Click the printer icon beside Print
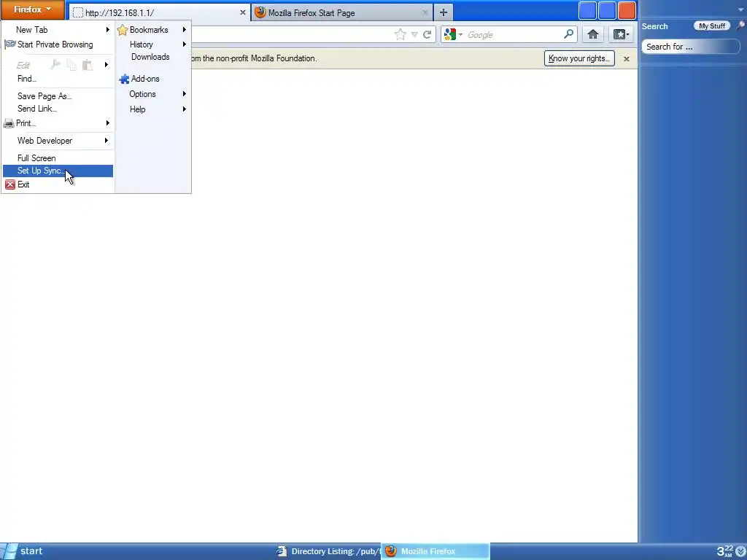This screenshot has height=560, width=747. coord(9,123)
